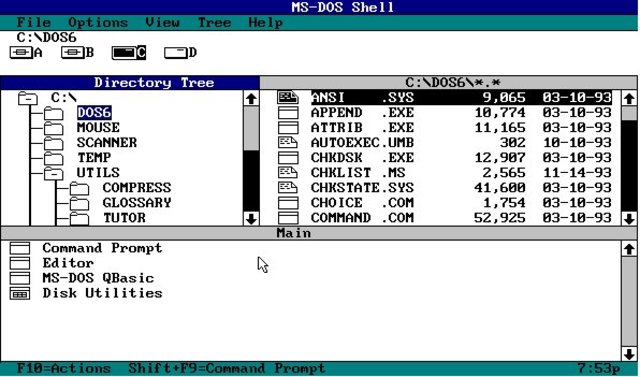Select the TUTOR subdirectory name

pyautogui.click(x=124, y=218)
